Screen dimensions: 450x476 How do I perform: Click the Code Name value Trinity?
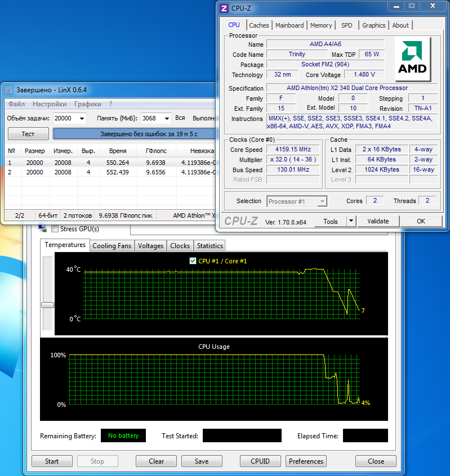coord(297,55)
